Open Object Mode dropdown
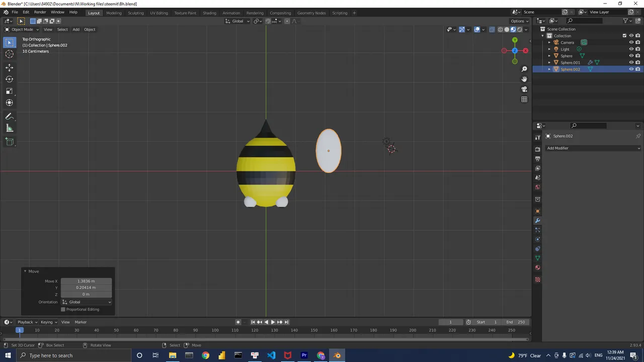This screenshot has height=362, width=644. 22,29
